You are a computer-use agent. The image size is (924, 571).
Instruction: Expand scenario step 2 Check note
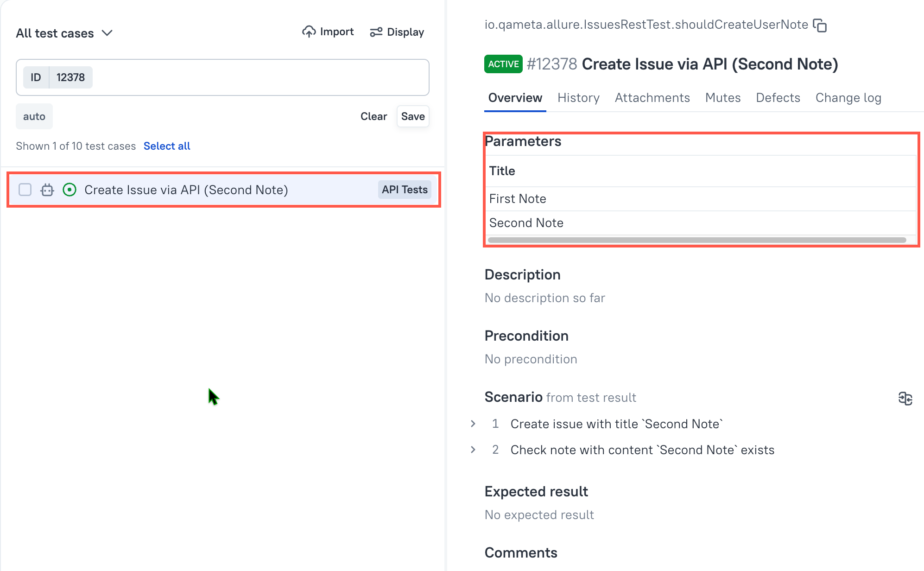(x=473, y=450)
